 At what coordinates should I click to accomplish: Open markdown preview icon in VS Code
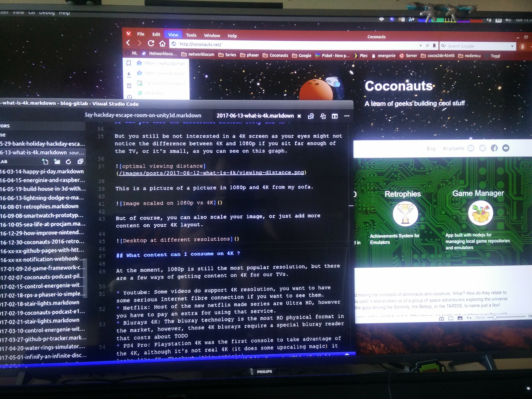click(323, 116)
